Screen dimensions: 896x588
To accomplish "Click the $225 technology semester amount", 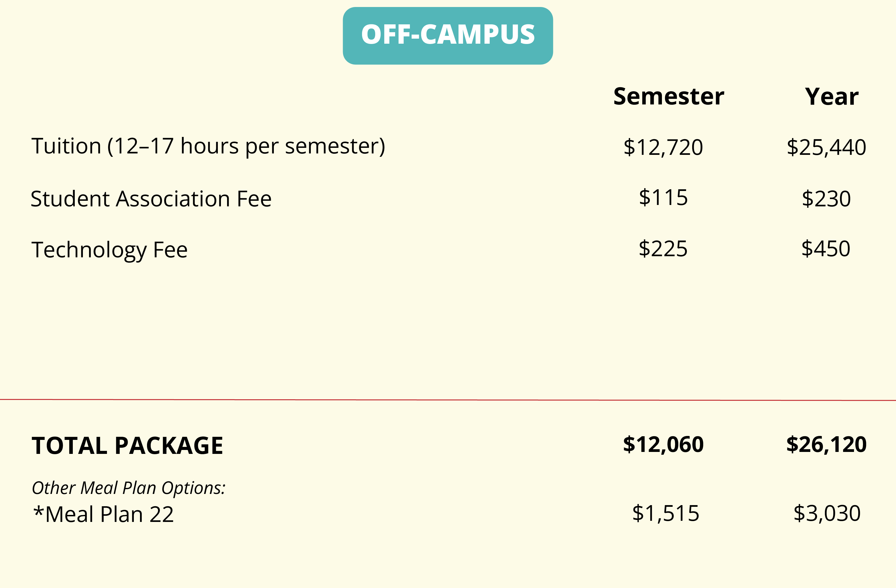I will (663, 249).
